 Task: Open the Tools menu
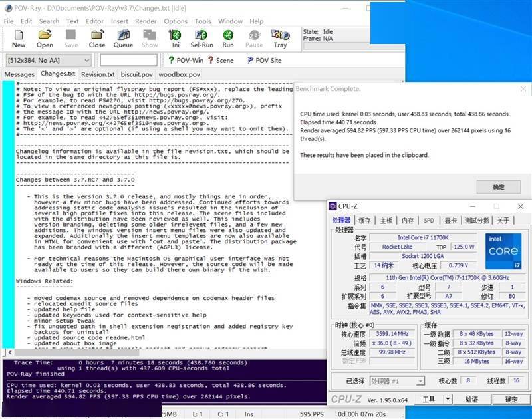pyautogui.click(x=203, y=21)
